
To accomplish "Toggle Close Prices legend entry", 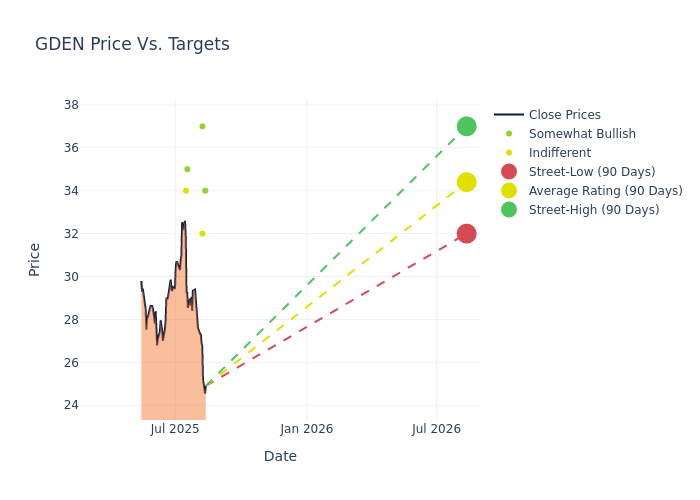I will pos(564,115).
